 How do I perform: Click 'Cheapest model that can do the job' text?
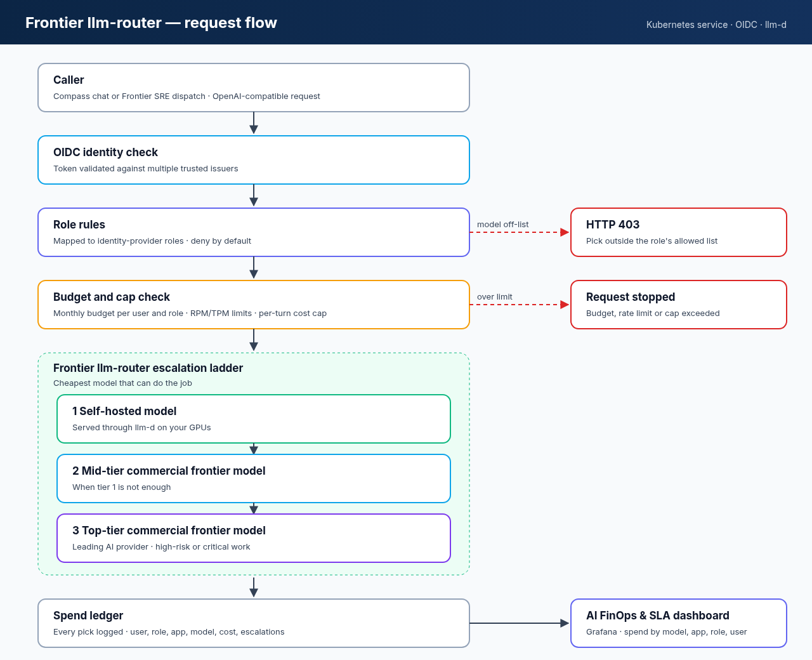(122, 383)
